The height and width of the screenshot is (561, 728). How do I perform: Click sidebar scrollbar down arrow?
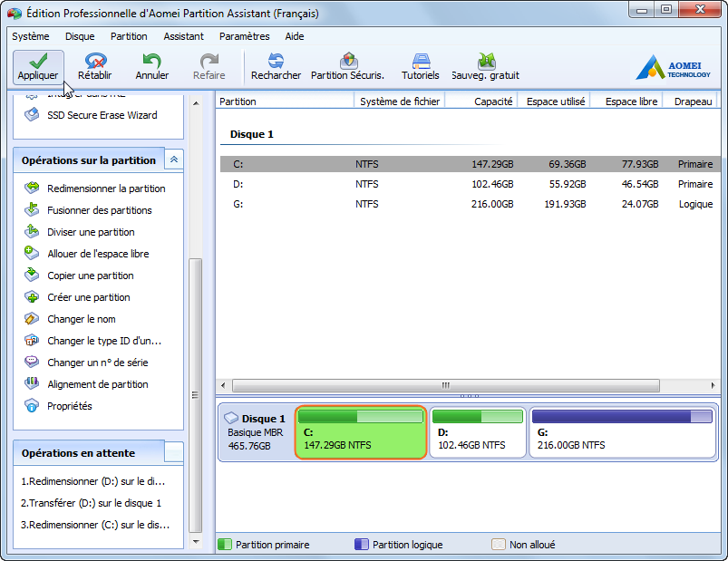pos(196,541)
